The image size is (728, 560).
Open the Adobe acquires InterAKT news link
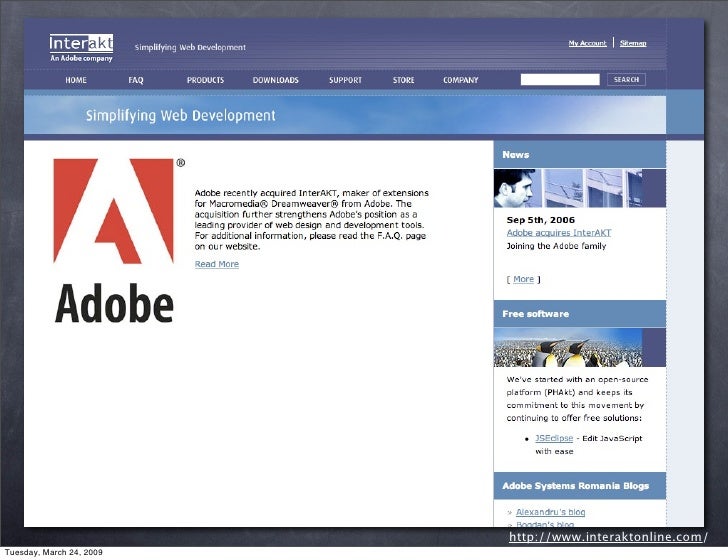pos(559,233)
